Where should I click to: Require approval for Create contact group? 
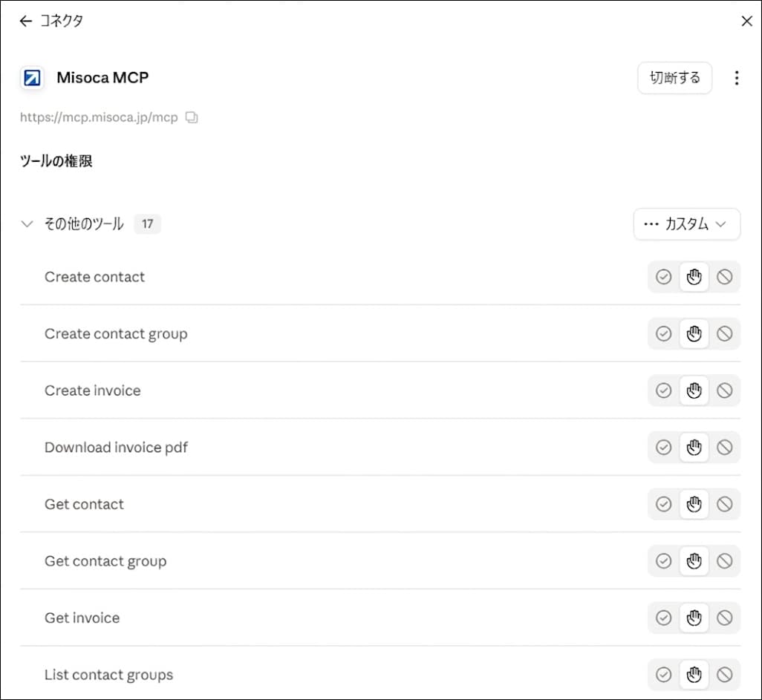point(694,334)
